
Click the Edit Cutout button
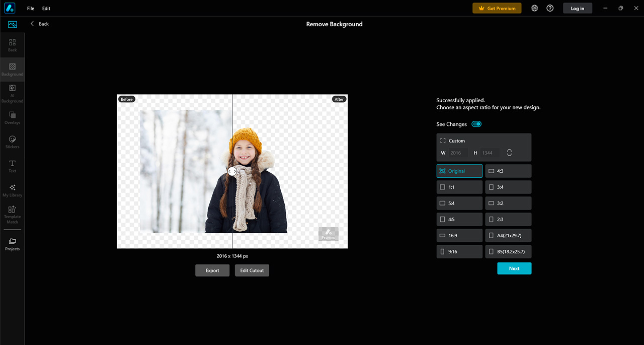click(x=252, y=270)
